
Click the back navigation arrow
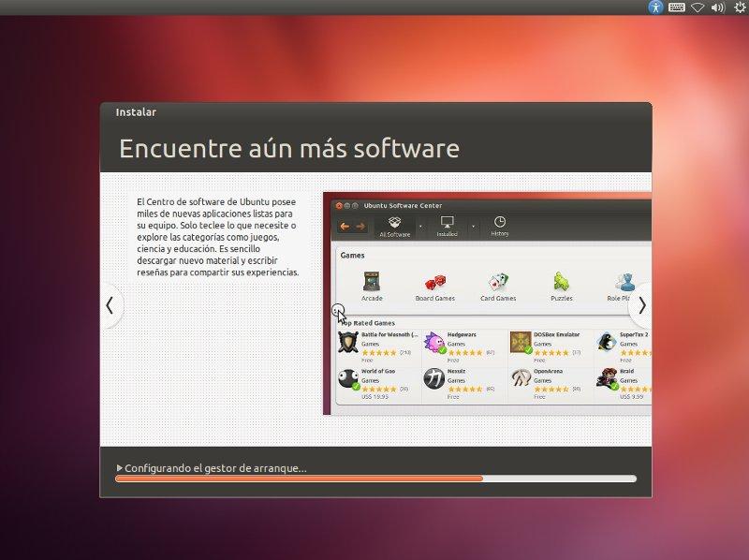(x=344, y=226)
